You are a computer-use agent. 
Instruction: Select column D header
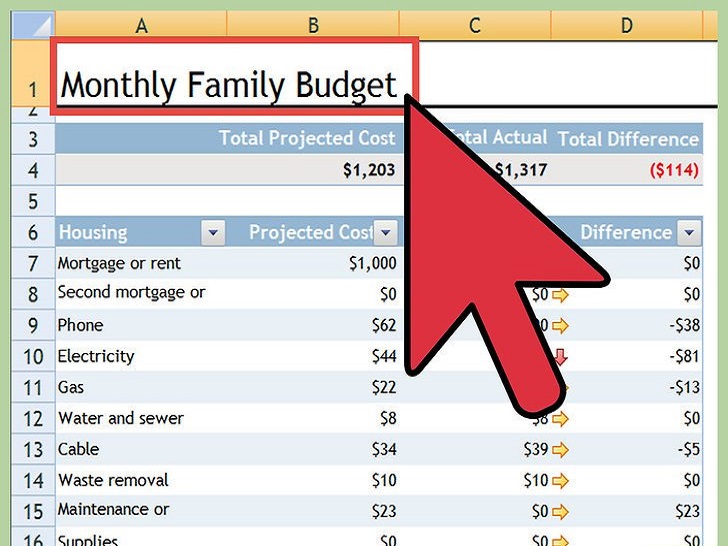[626, 25]
